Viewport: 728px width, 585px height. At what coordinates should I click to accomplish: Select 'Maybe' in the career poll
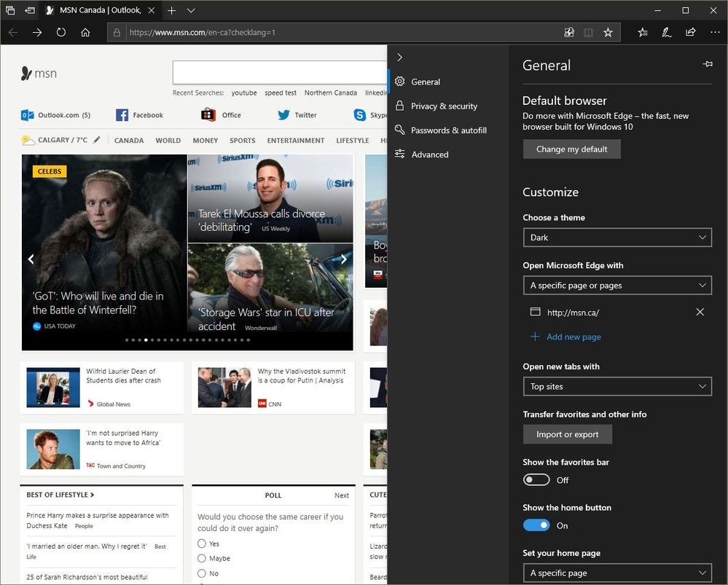(x=202, y=559)
